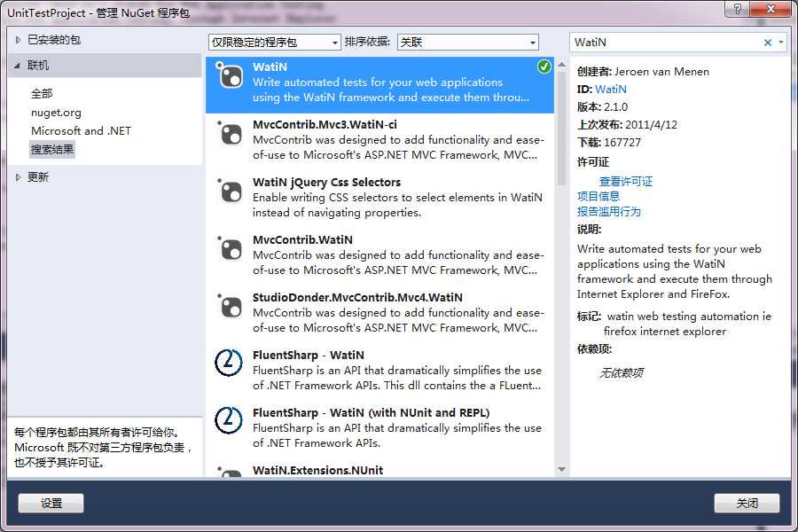Screen dimensions: 798x532
Task: Click the MvcContrib.Mvc3.WatiN-ci package icon
Action: pos(230,134)
